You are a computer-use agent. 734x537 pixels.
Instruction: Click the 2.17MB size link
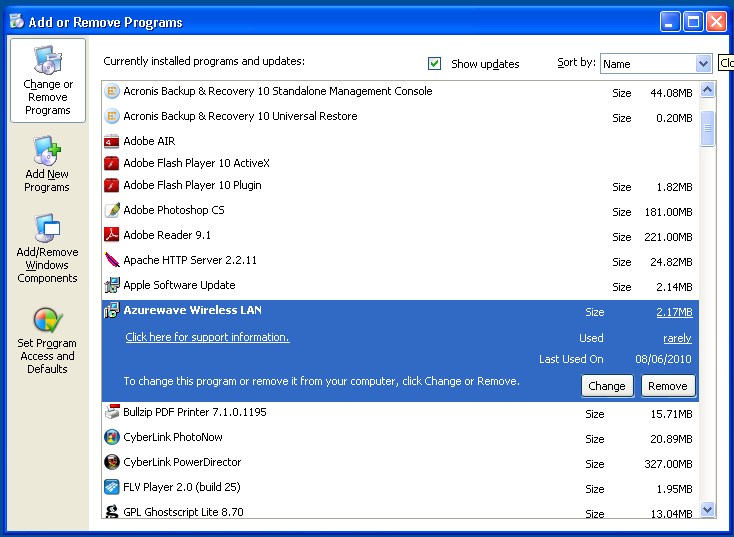(674, 312)
